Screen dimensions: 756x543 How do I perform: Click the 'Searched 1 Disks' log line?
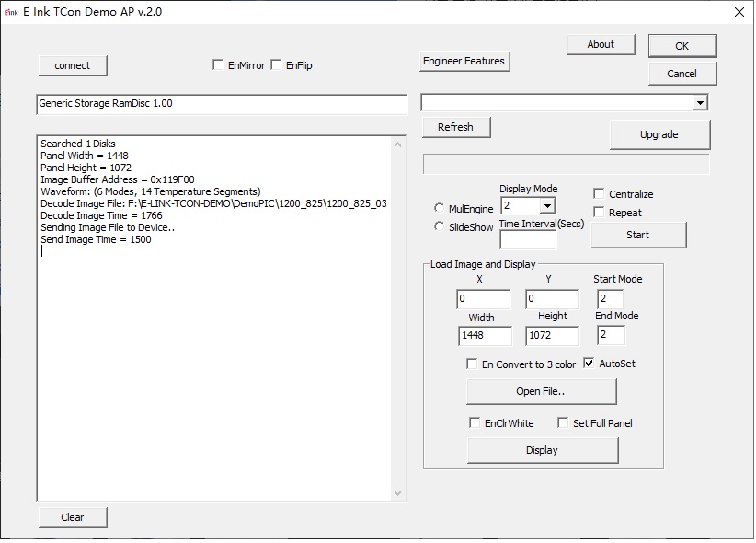coord(78,144)
